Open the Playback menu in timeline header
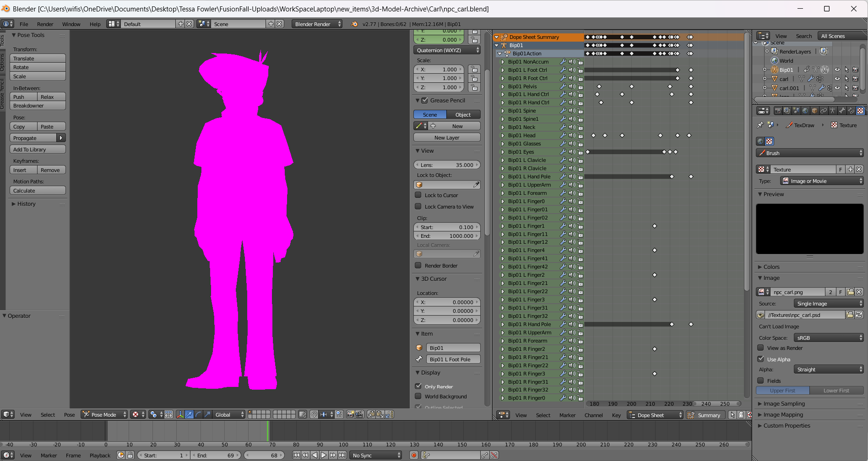 coord(100,456)
